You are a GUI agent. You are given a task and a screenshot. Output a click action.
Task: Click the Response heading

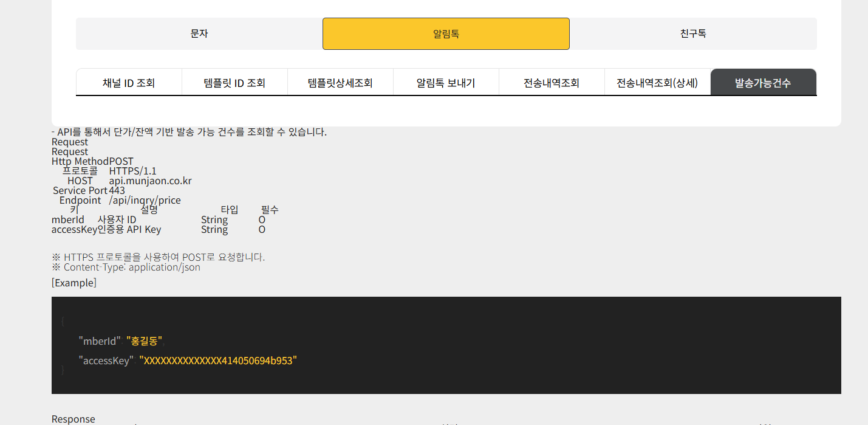(73, 419)
